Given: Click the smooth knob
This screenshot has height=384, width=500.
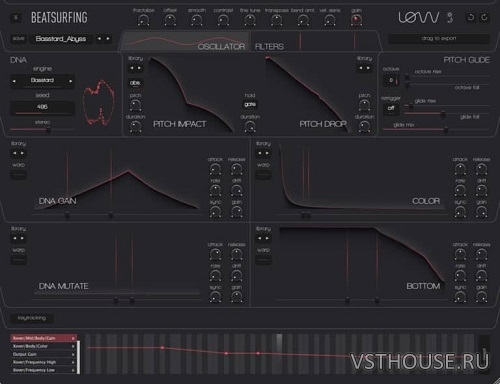Looking at the screenshot, I should coord(197,21).
